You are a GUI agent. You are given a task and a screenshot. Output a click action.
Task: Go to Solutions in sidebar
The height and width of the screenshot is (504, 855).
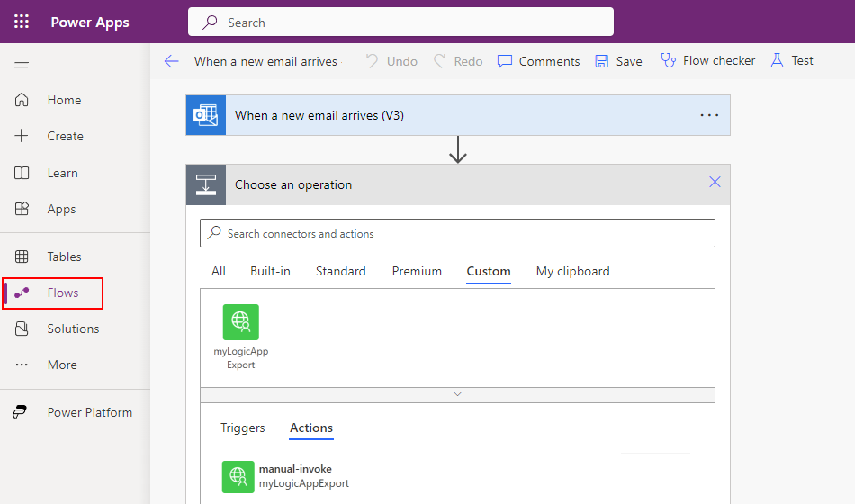click(x=73, y=328)
